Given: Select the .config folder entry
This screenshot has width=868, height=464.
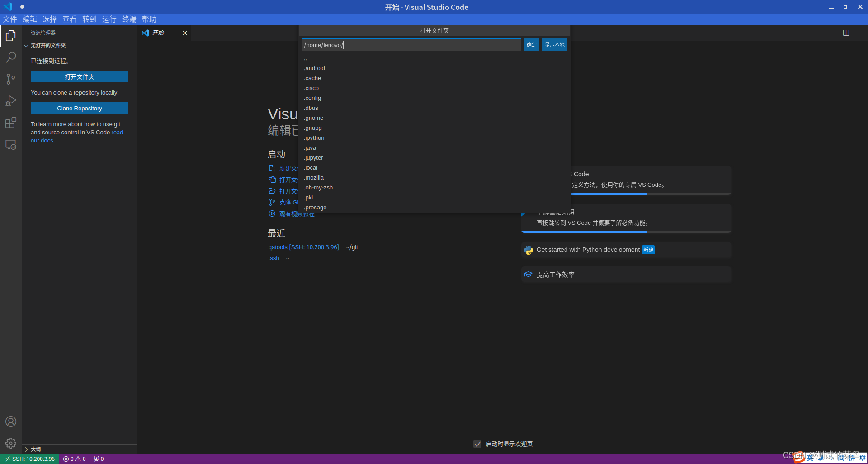Looking at the screenshot, I should (434, 98).
